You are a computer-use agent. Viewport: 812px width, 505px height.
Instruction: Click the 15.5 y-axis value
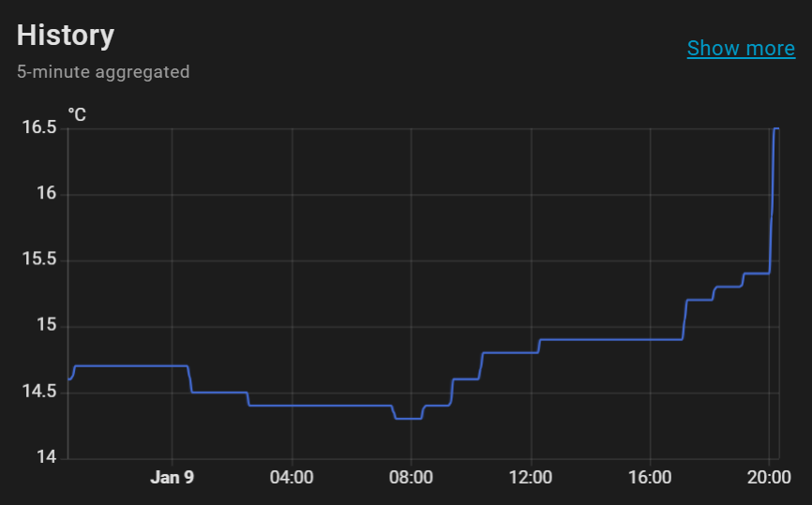point(39,260)
